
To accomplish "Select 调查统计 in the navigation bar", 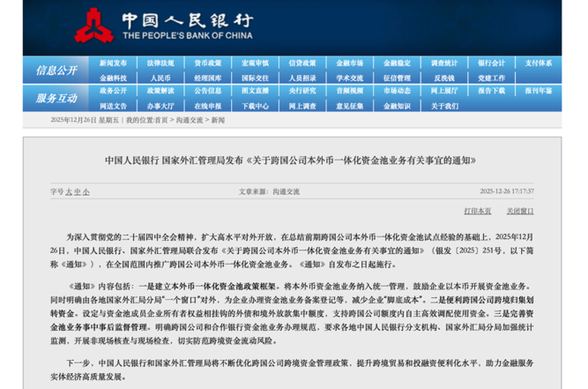I will [x=444, y=64].
